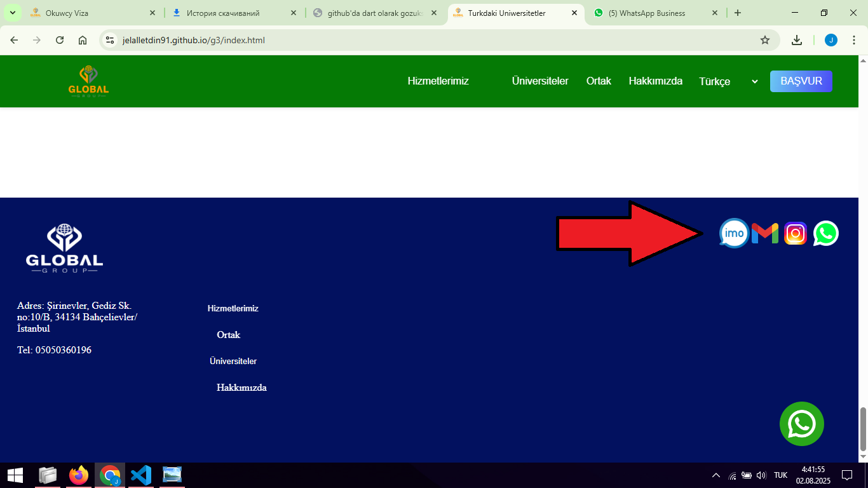This screenshot has width=868, height=488.
Task: Click the small WhatsApp icon beside Instagram
Action: pos(826,233)
